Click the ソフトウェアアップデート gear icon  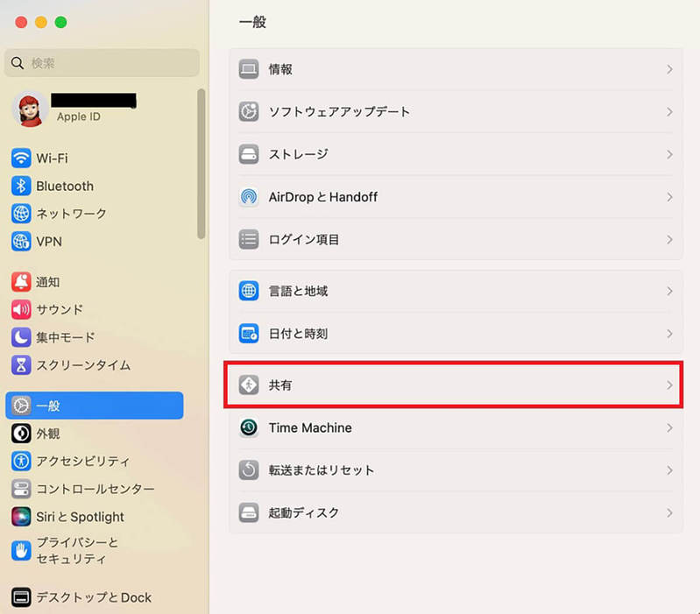[x=249, y=111]
